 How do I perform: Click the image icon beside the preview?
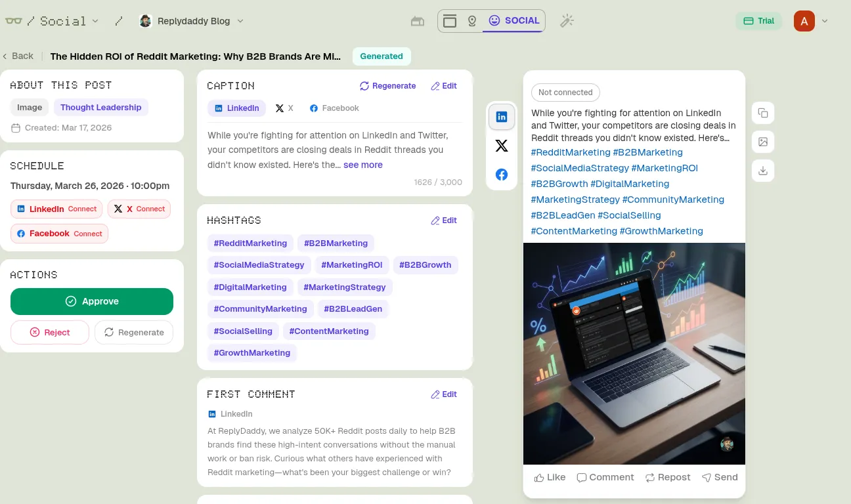(763, 142)
